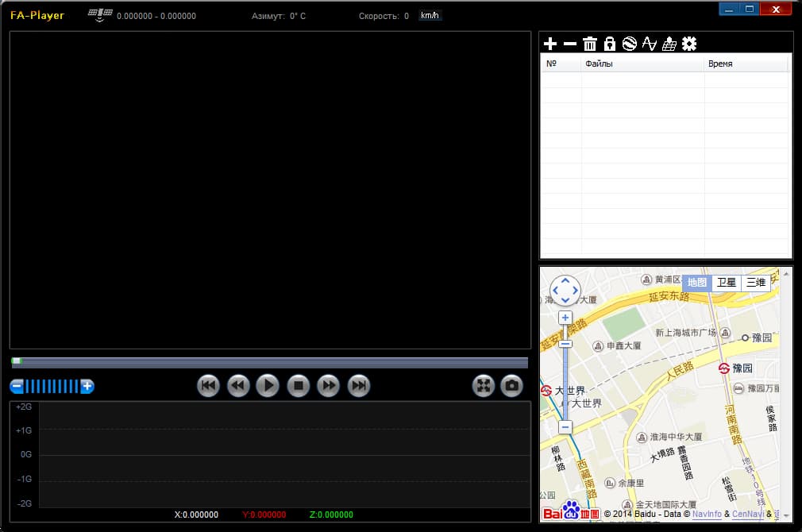Close the FA-Player window
Image resolution: width=802 pixels, height=532 pixels.
pyautogui.click(x=776, y=10)
